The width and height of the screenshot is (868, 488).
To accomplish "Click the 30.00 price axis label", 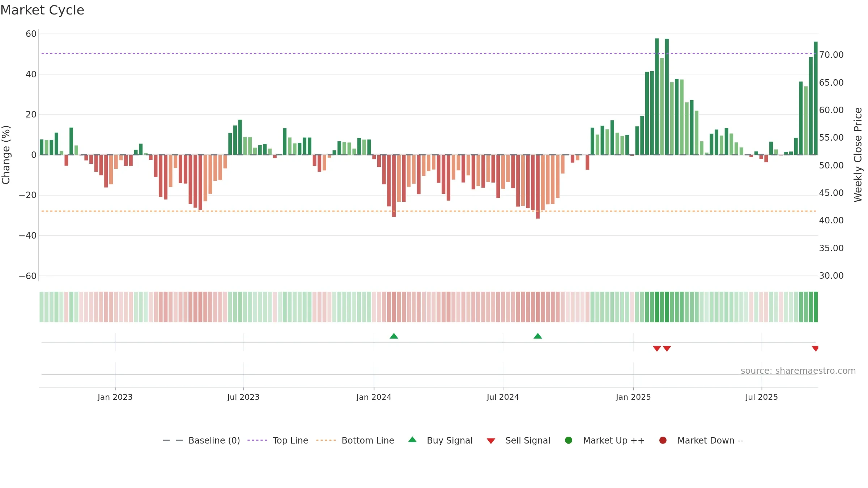I will pyautogui.click(x=831, y=276).
